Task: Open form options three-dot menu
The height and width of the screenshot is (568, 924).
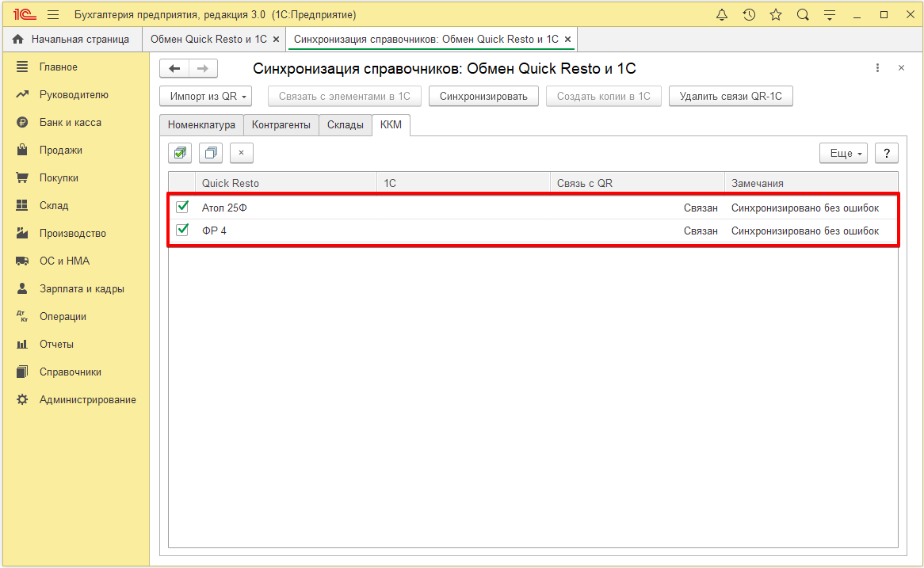Action: click(x=877, y=68)
